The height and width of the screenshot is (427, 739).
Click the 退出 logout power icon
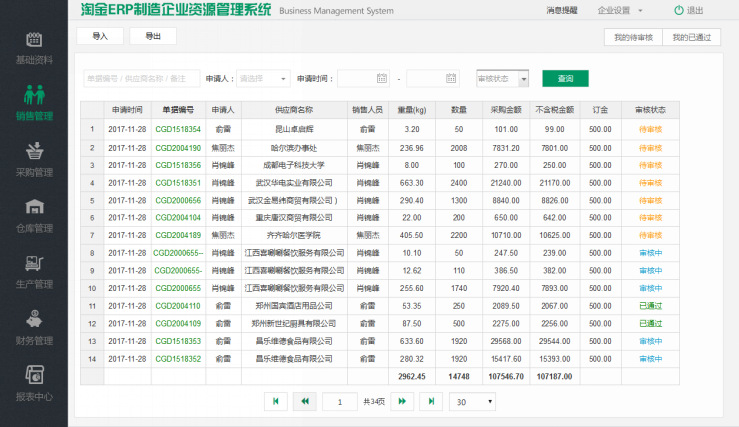point(679,10)
